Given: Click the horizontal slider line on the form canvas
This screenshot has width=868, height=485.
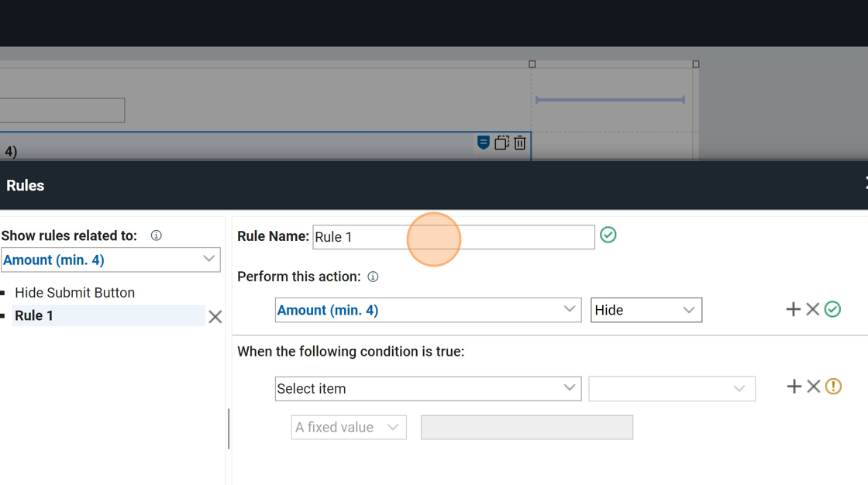Looking at the screenshot, I should click(610, 100).
